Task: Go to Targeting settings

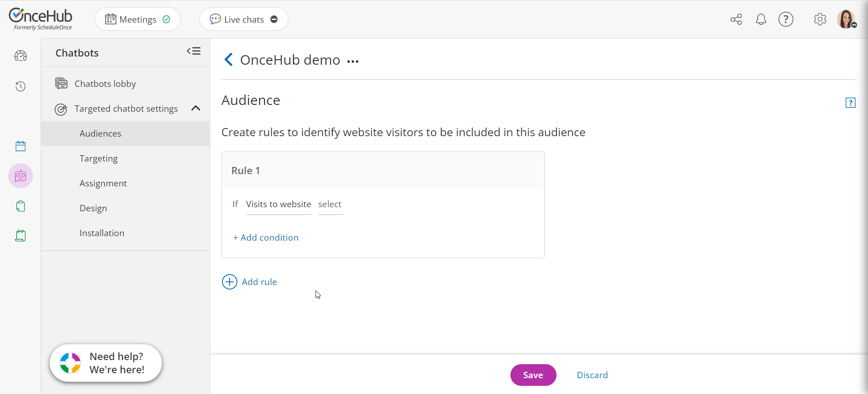Action: (x=99, y=158)
